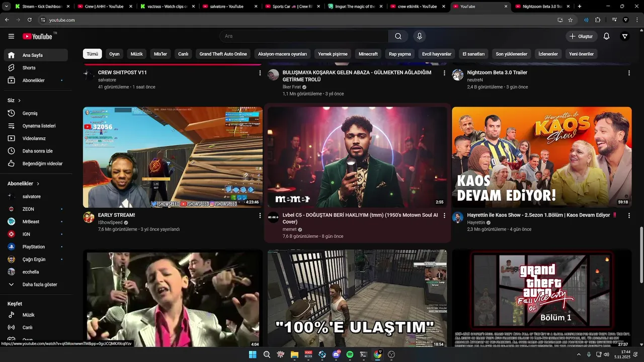Open the Hayrettin channel name link
This screenshot has width=644, height=362.
(476, 222)
